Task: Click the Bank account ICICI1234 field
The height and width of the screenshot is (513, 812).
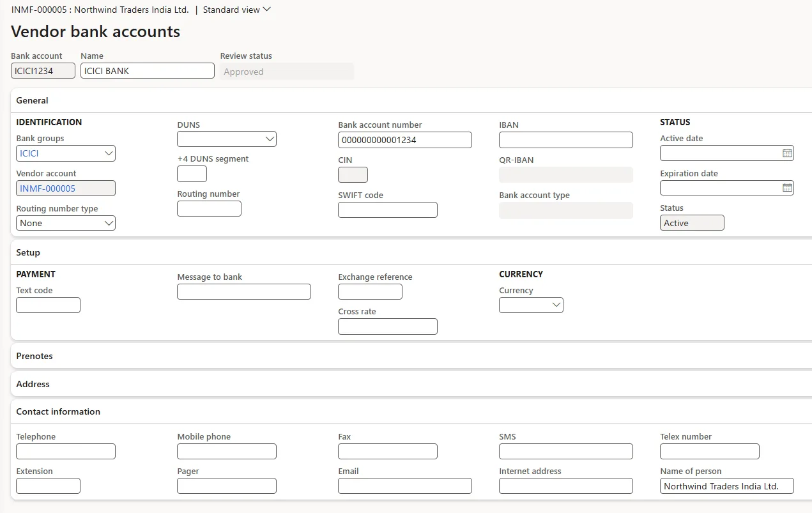Action: pos(43,71)
